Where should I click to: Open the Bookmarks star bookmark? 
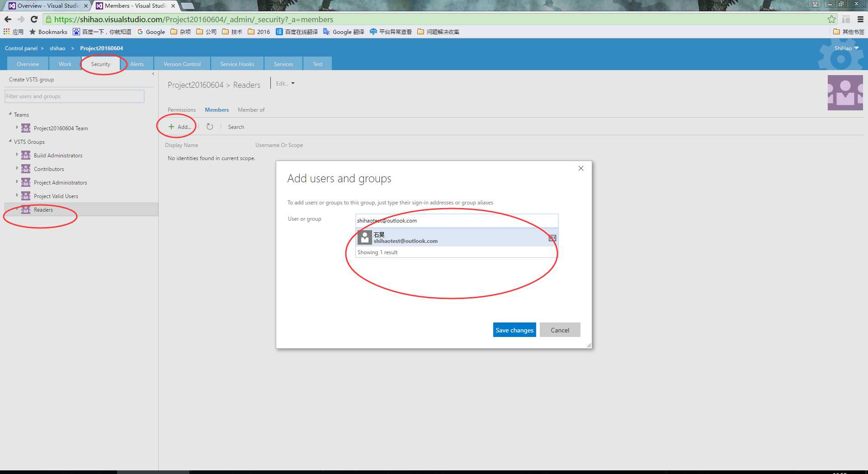[48, 32]
